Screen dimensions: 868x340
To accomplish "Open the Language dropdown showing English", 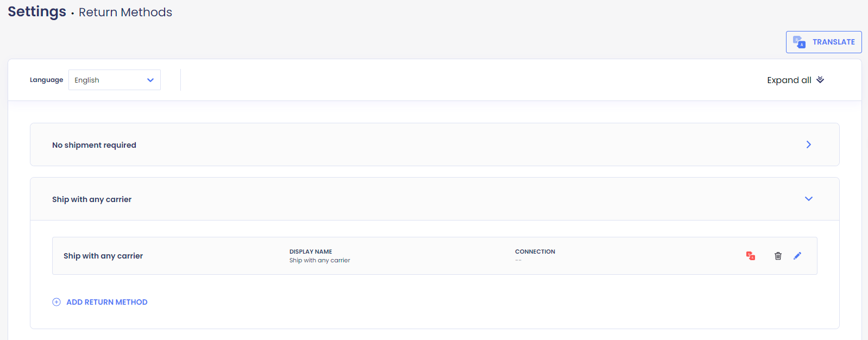I will (115, 80).
